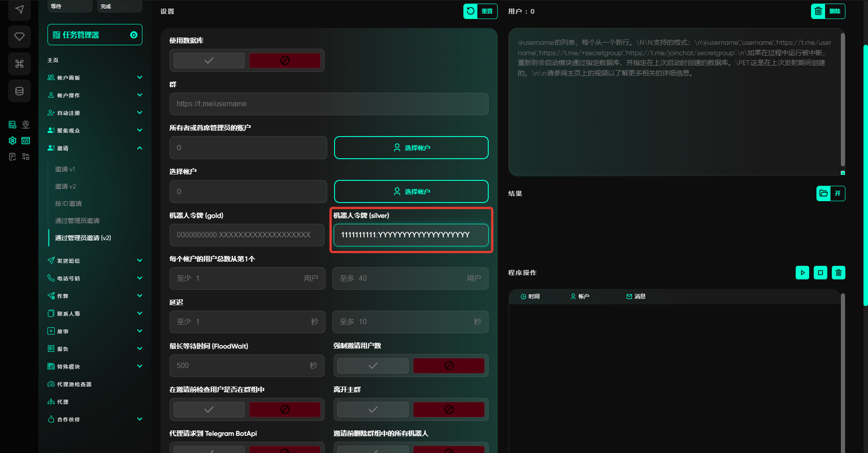Click the 任务管理器 button
Screen dimensions: 868x453
pyautogui.click(x=94, y=35)
